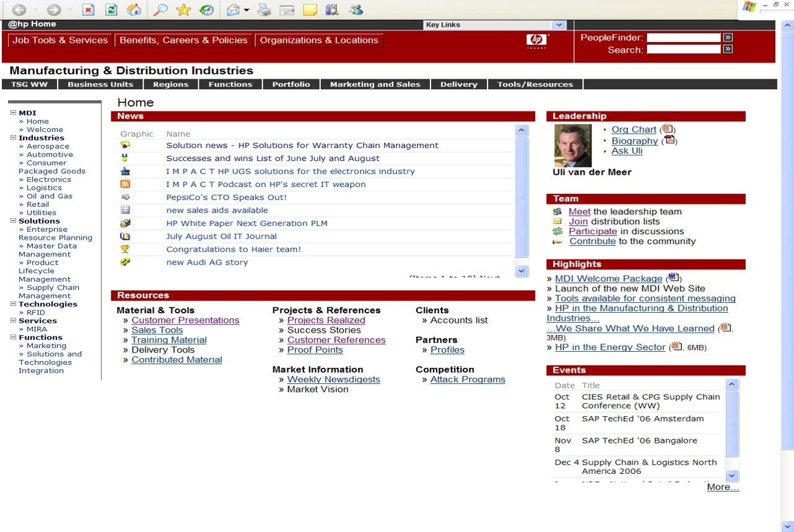The image size is (794, 532).
Task: Click the More… link under Events
Action: coord(723,487)
